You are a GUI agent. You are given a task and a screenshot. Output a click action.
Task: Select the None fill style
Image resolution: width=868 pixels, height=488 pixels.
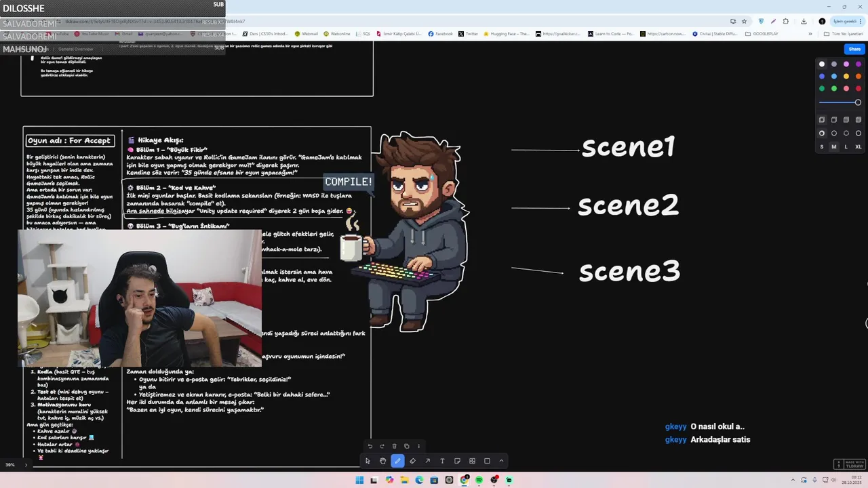pos(822,120)
